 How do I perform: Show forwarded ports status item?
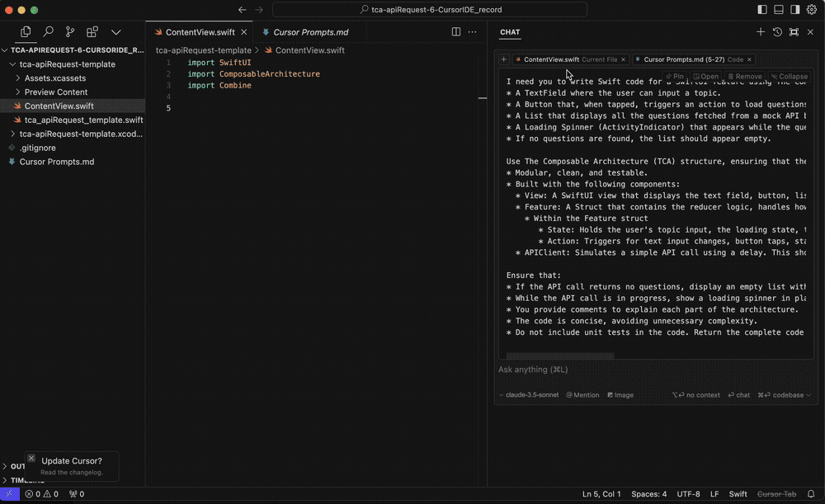76,494
